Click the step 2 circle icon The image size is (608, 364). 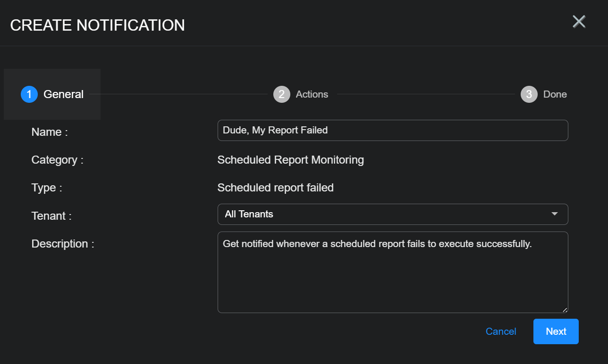click(x=282, y=94)
